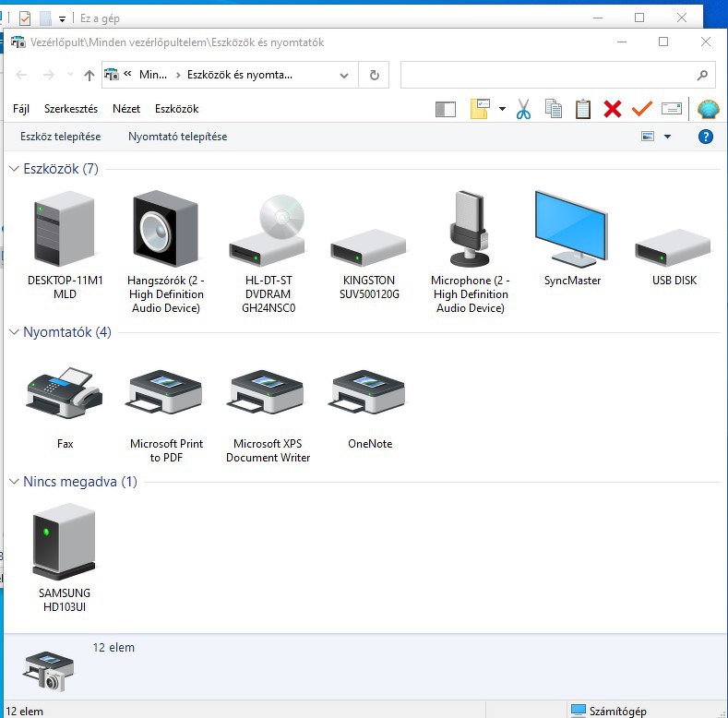
Task: Select the HL-DT-ST DVDRAM drive
Action: [x=268, y=254]
